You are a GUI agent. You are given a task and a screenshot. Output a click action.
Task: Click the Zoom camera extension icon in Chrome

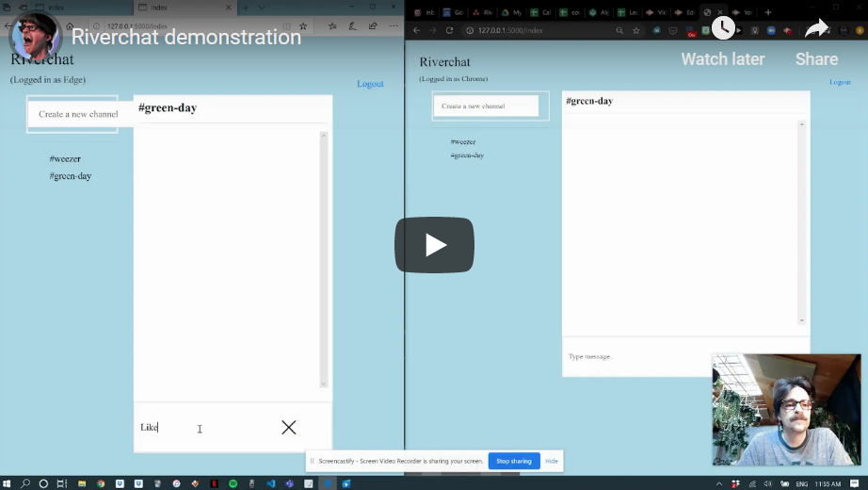point(771,30)
